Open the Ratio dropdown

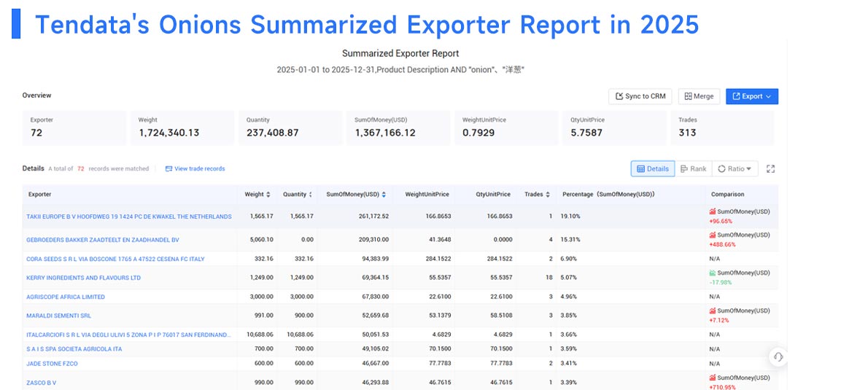[x=735, y=168]
